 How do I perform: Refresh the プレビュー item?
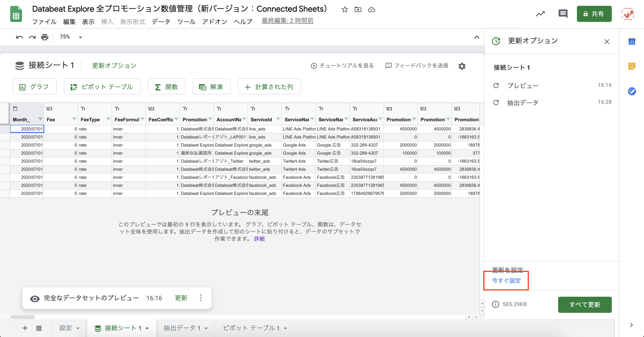click(x=496, y=85)
